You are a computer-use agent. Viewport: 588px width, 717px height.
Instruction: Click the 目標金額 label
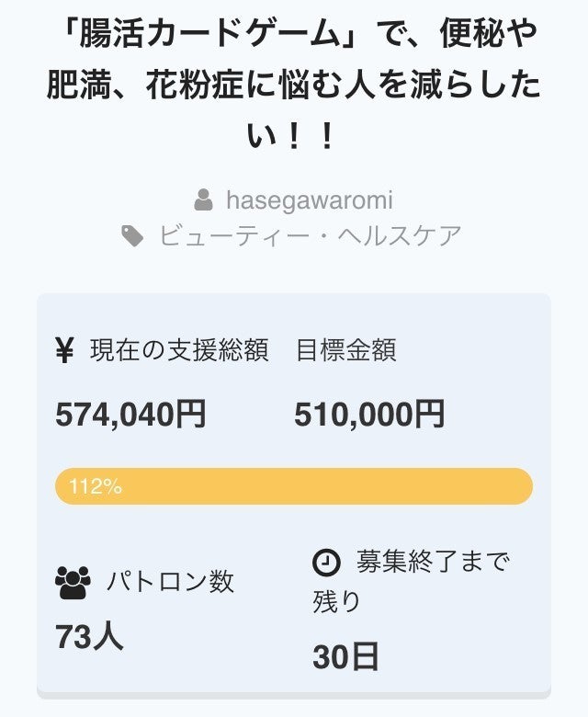(346, 350)
